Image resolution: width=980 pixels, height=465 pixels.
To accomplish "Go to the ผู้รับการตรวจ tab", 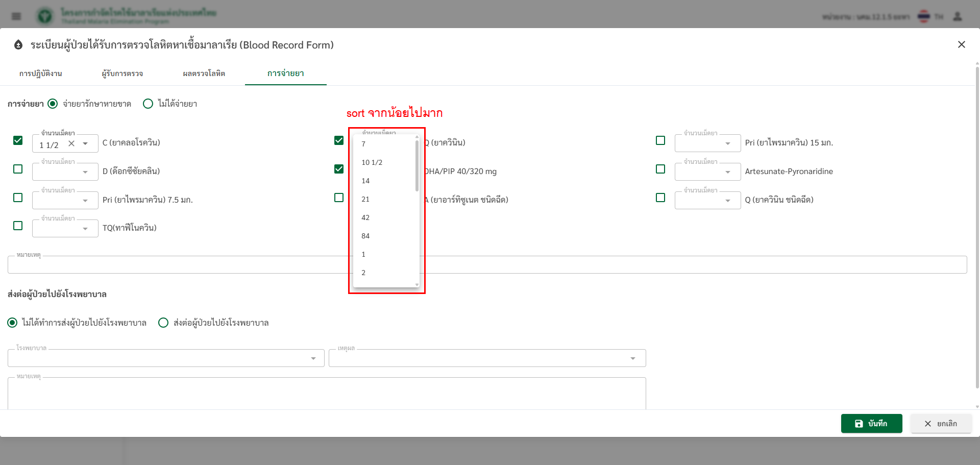I will pos(122,74).
